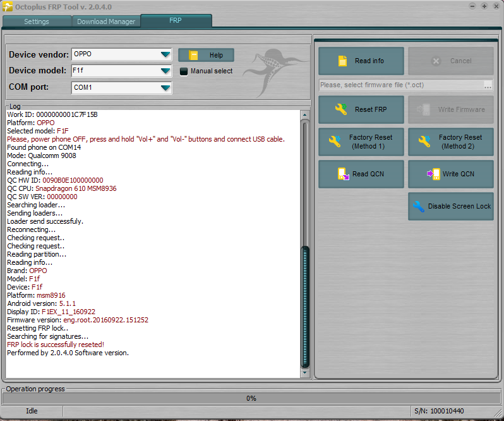Click the 'Work ID: 0000000001C7F15B' log line
This screenshot has height=421, width=504.
[x=52, y=114]
